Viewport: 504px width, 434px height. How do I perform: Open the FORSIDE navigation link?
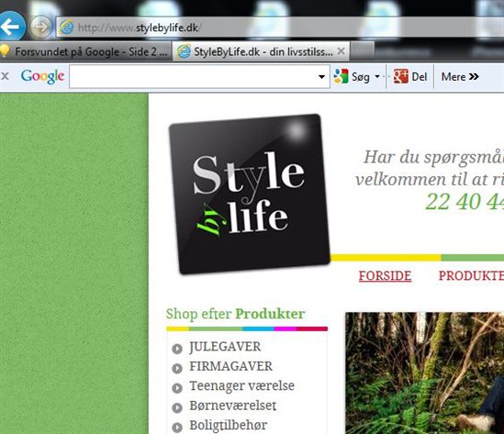(x=385, y=276)
